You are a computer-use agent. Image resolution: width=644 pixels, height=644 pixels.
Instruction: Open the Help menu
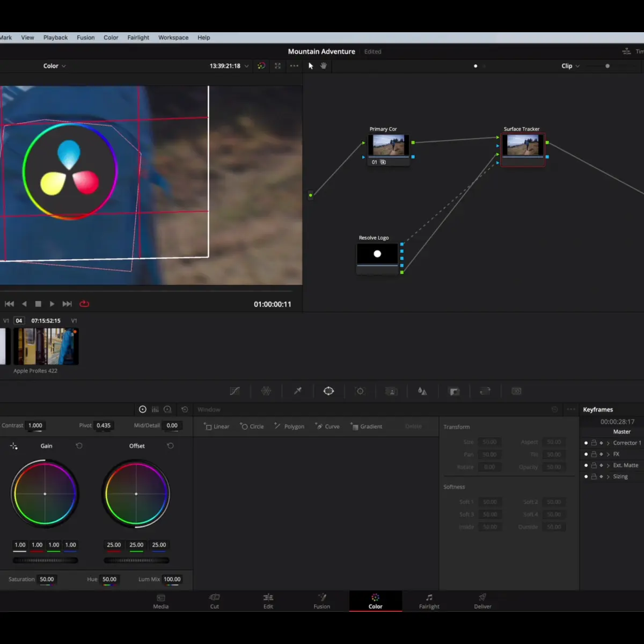click(x=203, y=38)
